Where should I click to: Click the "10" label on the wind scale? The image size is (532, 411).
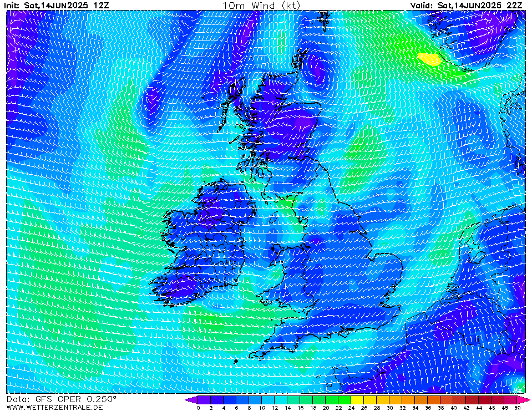coord(262,408)
